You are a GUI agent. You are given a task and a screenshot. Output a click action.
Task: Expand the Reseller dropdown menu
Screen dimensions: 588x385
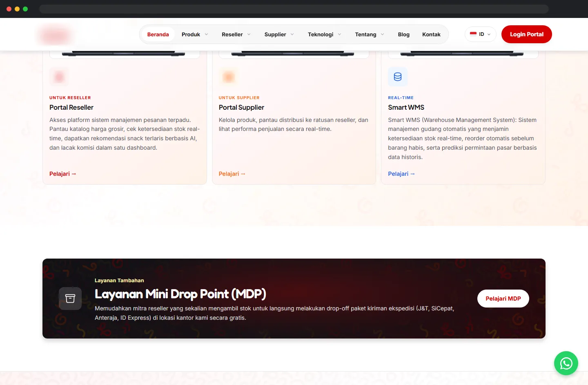(x=236, y=34)
